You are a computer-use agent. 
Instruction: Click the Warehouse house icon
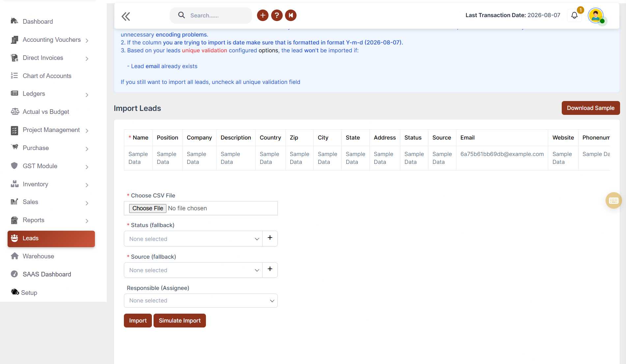tap(14, 256)
